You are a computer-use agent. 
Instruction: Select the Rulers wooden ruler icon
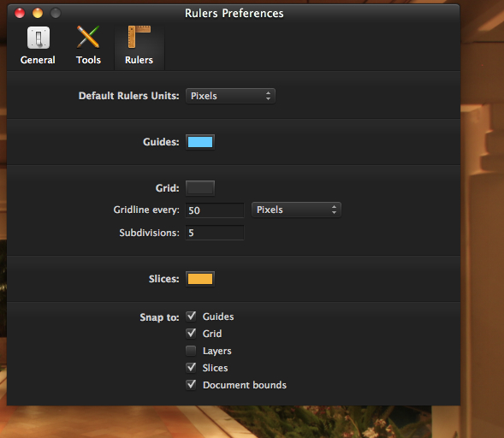point(139,37)
